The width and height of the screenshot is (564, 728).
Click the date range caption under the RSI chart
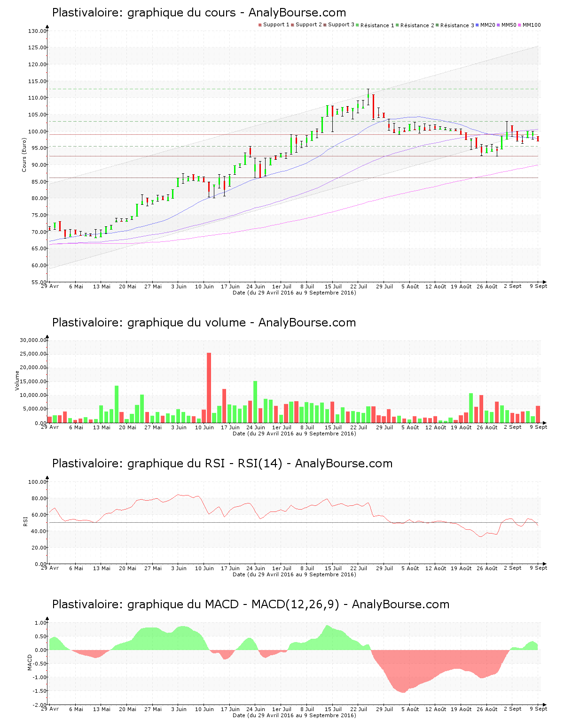click(x=294, y=574)
